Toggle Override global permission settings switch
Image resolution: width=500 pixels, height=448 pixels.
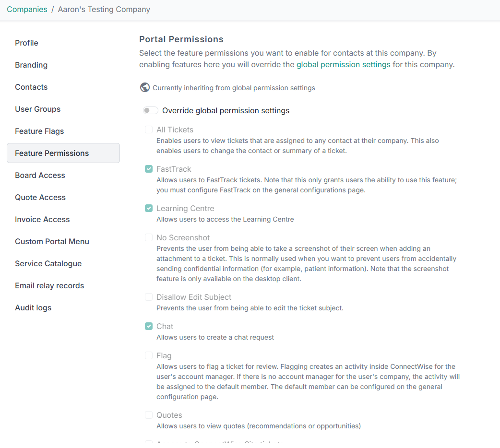click(150, 111)
